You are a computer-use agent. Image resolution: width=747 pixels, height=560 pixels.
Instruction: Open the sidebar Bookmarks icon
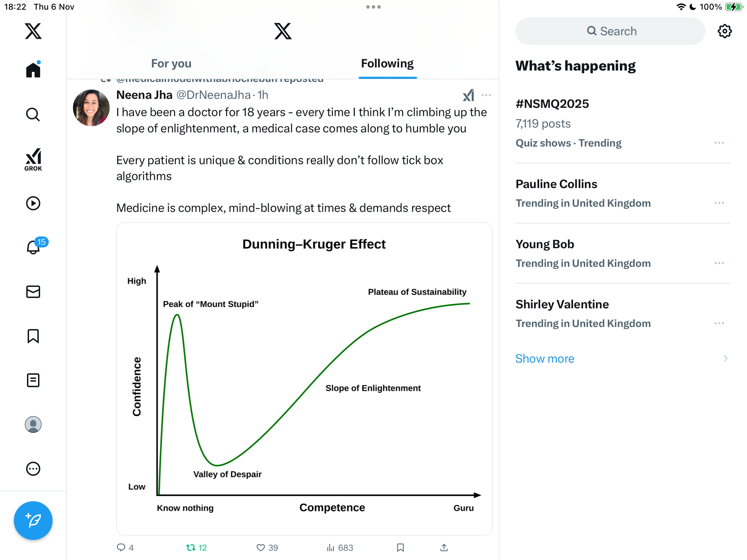tap(33, 336)
